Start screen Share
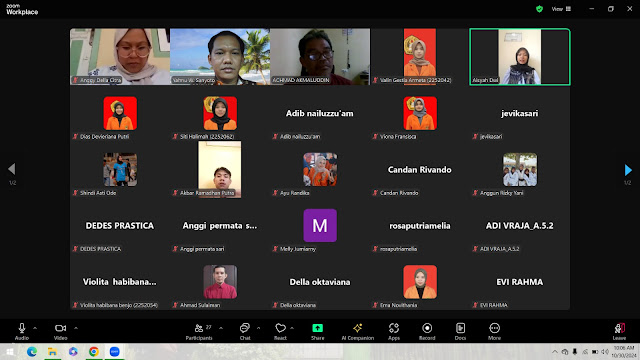This screenshot has height=360, width=640. [318, 331]
